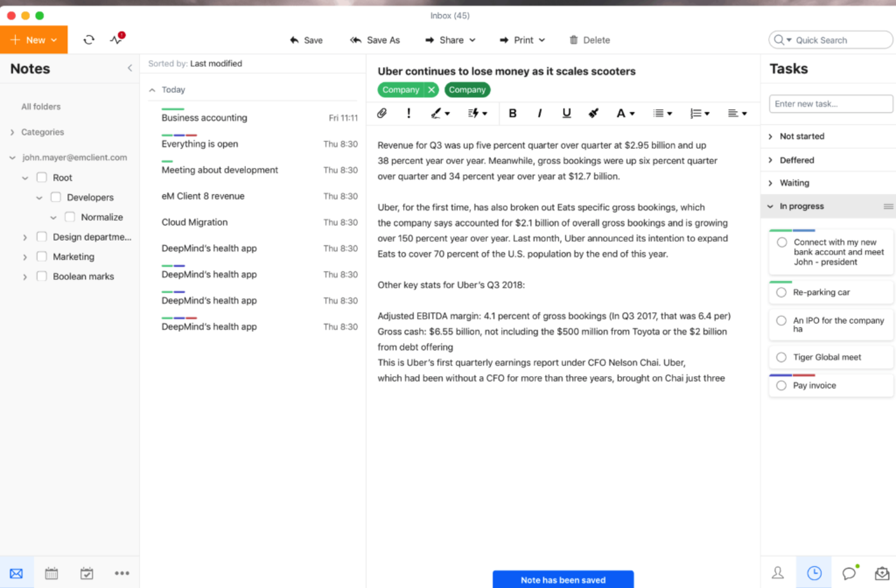
Task: Click the second Company tag
Action: coord(467,90)
